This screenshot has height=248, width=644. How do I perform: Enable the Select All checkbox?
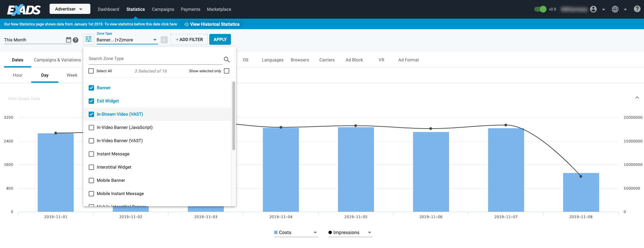click(x=91, y=71)
